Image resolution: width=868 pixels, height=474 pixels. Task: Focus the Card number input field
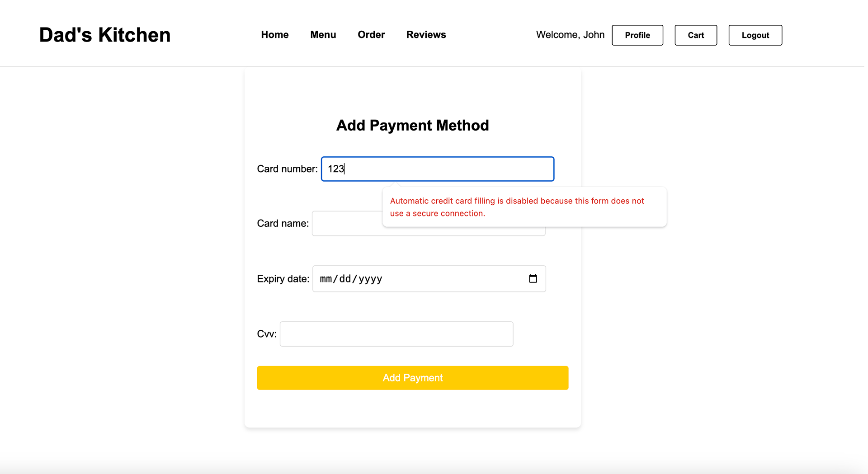(438, 169)
